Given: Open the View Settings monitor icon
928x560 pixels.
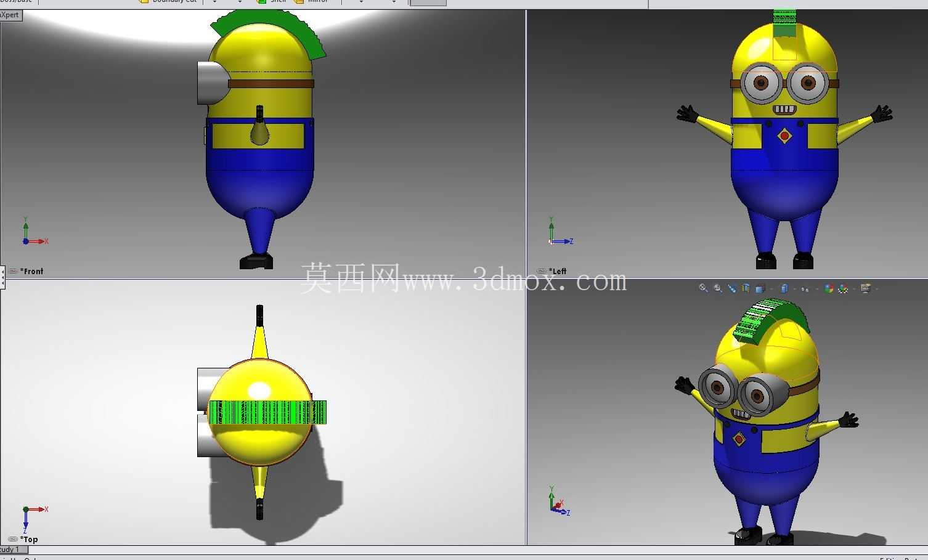Looking at the screenshot, I should pos(865,288).
